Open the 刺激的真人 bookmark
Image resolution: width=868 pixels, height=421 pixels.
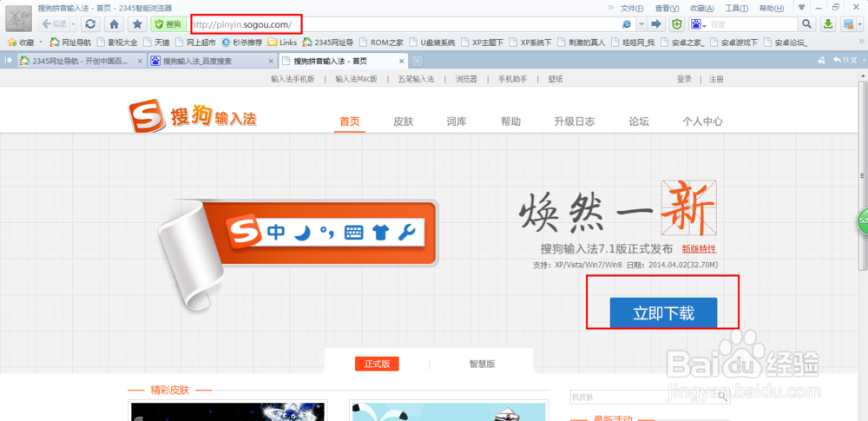point(582,42)
